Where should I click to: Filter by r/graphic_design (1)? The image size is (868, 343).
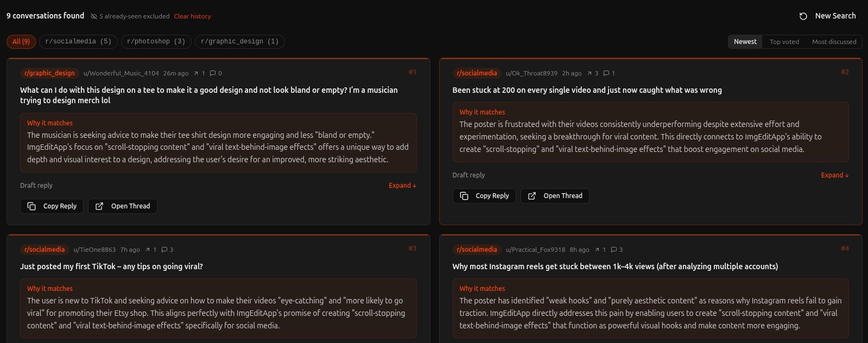tap(239, 42)
